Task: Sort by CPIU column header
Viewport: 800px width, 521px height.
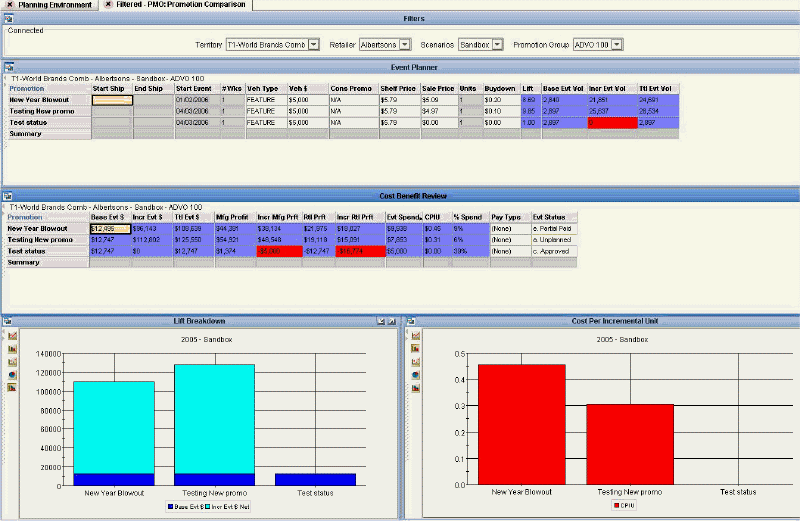Action: coord(437,217)
